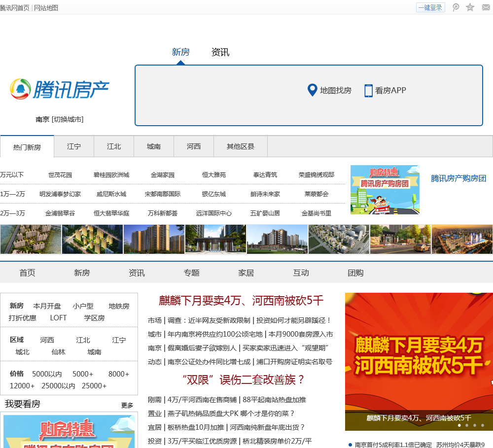Select 城北 in the region filter
Screen dimensions: 493x448
pos(22,352)
